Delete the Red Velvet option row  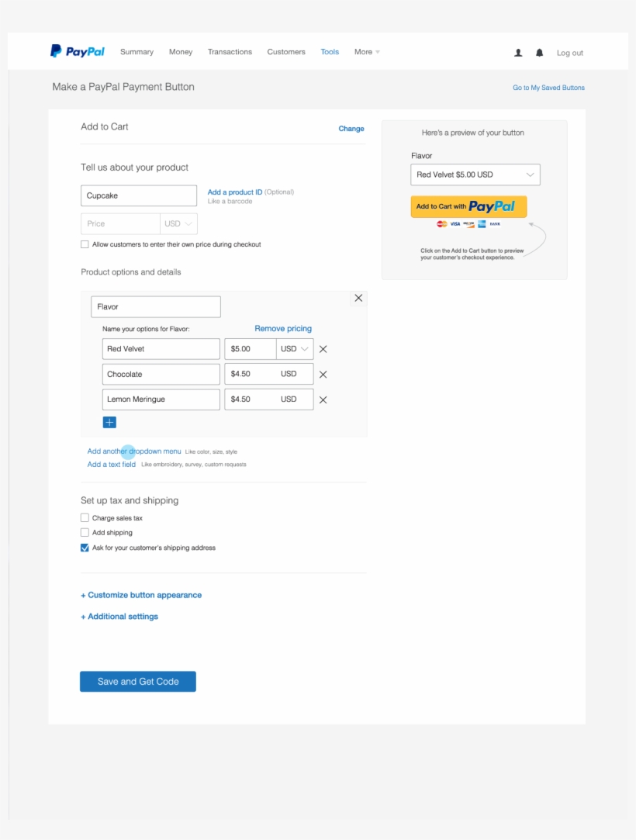[323, 349]
